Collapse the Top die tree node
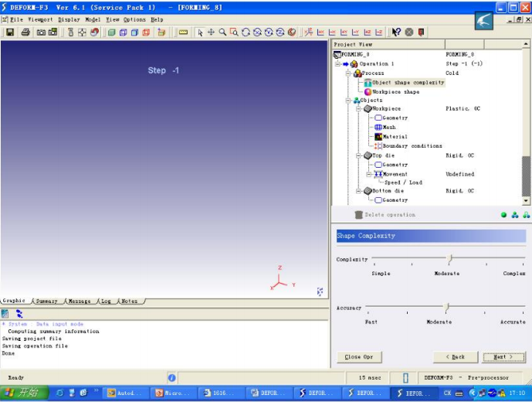Viewport: 532px width, 402px height. 358,155
